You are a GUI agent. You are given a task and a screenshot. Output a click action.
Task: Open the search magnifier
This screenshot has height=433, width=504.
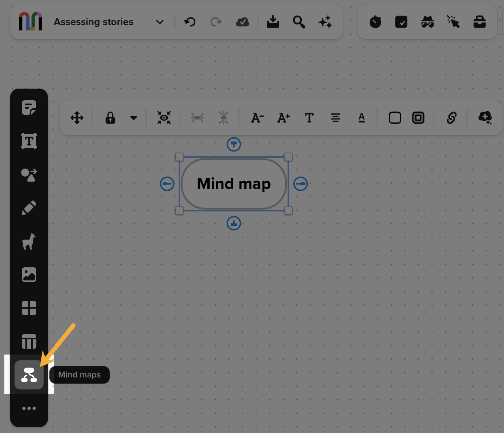click(x=299, y=22)
